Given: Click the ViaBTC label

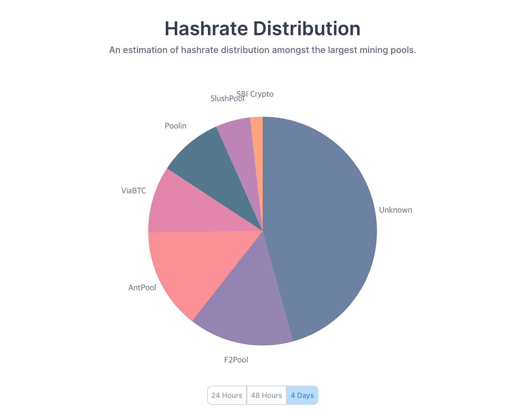Looking at the screenshot, I should 133,190.
